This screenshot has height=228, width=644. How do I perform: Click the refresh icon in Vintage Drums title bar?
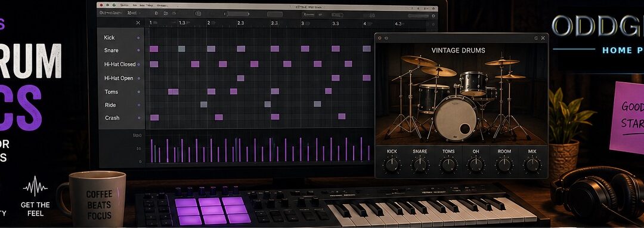[x=536, y=38]
